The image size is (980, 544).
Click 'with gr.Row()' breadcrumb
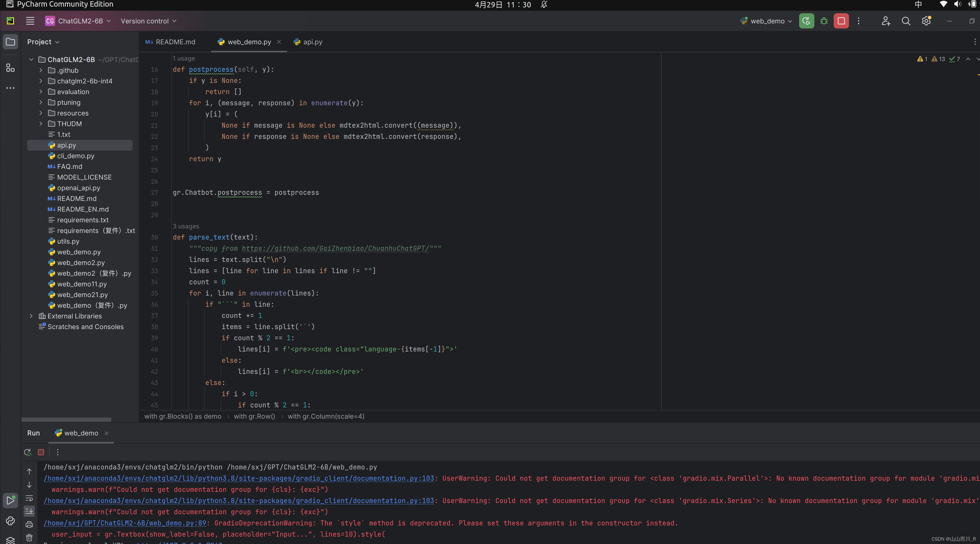254,416
